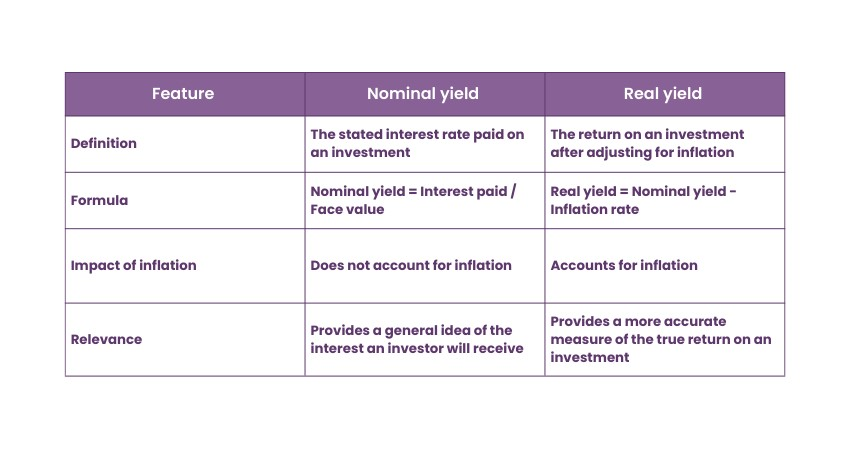
Task: Click the Real yield column header
Action: 663,94
